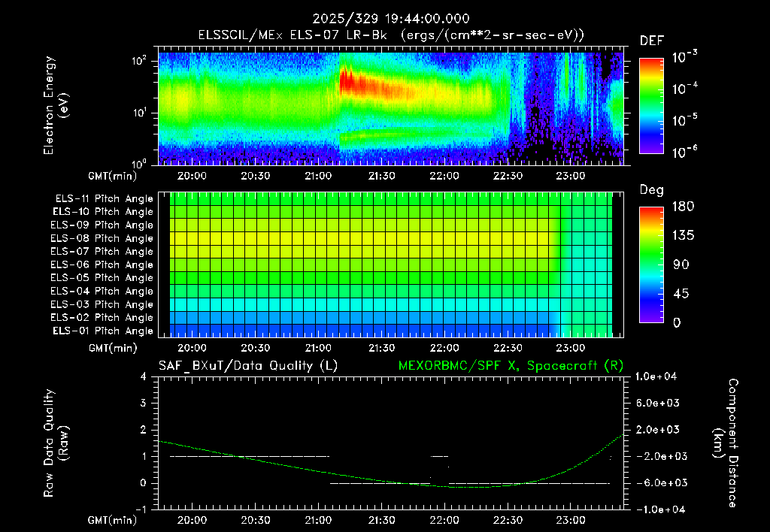Click the 180 value on Deg scale
770x532 pixels.
(683, 206)
